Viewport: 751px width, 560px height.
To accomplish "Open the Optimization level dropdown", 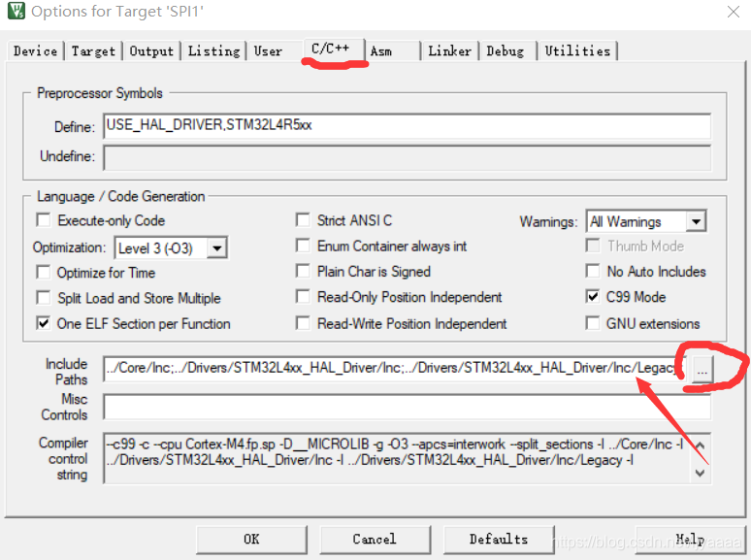I will (171, 248).
